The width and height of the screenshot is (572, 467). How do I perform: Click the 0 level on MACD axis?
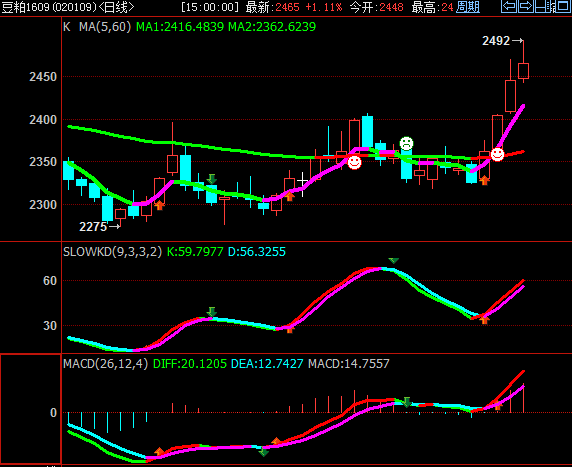(53, 413)
